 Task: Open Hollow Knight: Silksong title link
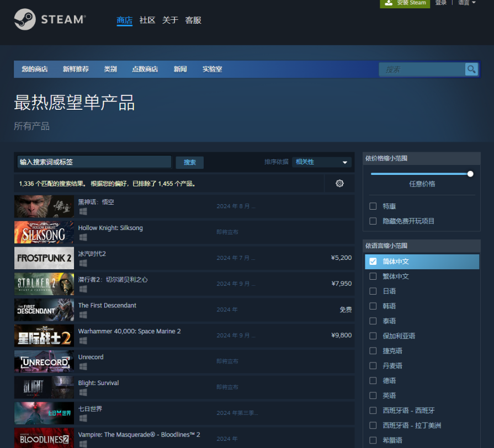110,228
